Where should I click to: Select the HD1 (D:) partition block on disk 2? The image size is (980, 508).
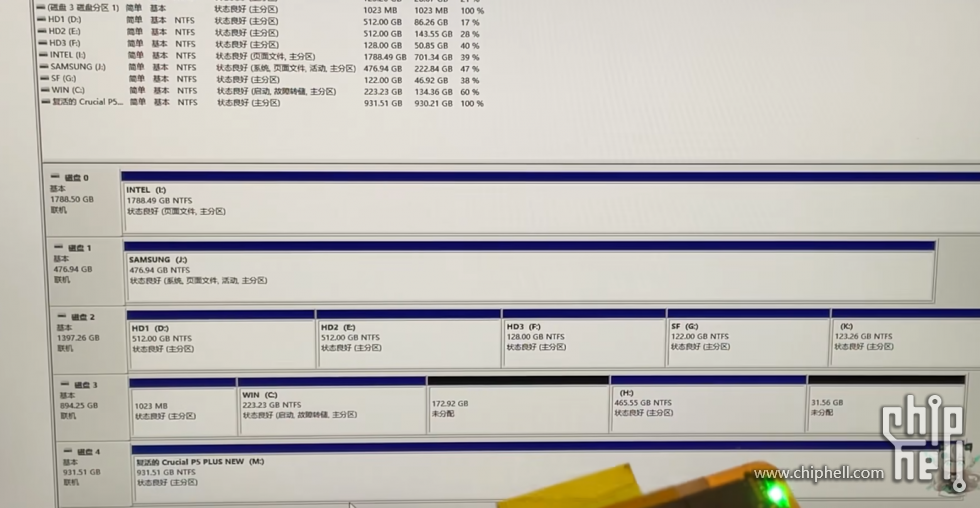click(x=221, y=339)
